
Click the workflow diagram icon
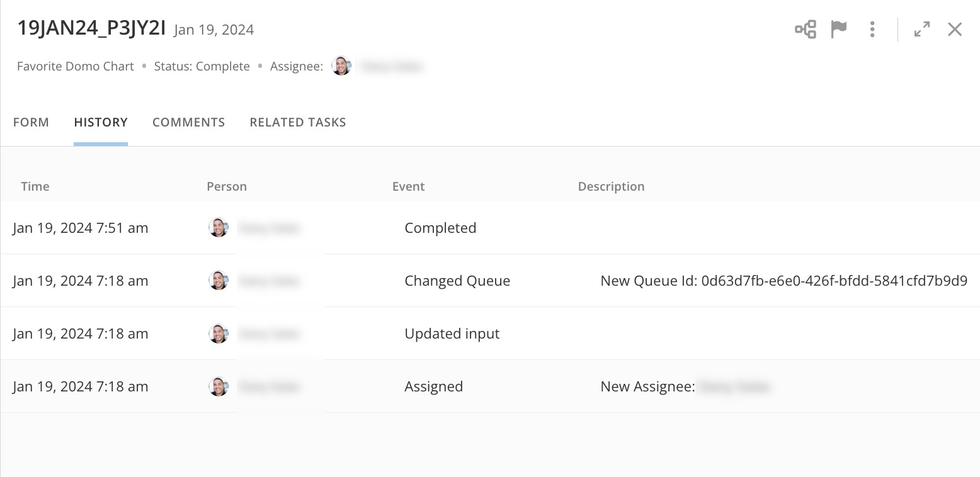tap(806, 29)
